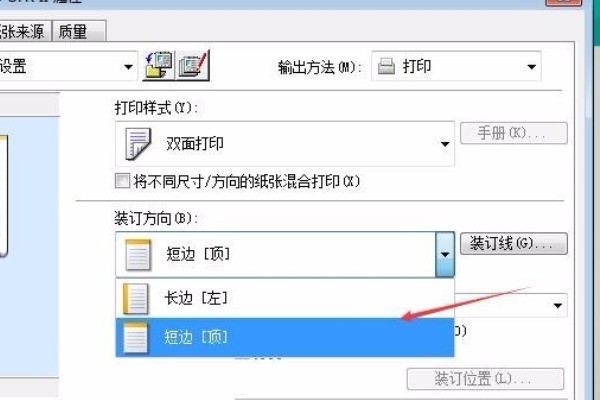This screenshot has height=400, width=600.
Task: Collapse the 装订方向 dropdown arrow
Action: (445, 254)
